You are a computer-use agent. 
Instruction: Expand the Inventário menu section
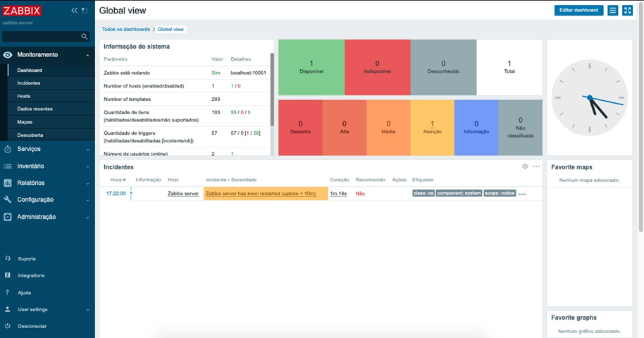tap(87, 167)
